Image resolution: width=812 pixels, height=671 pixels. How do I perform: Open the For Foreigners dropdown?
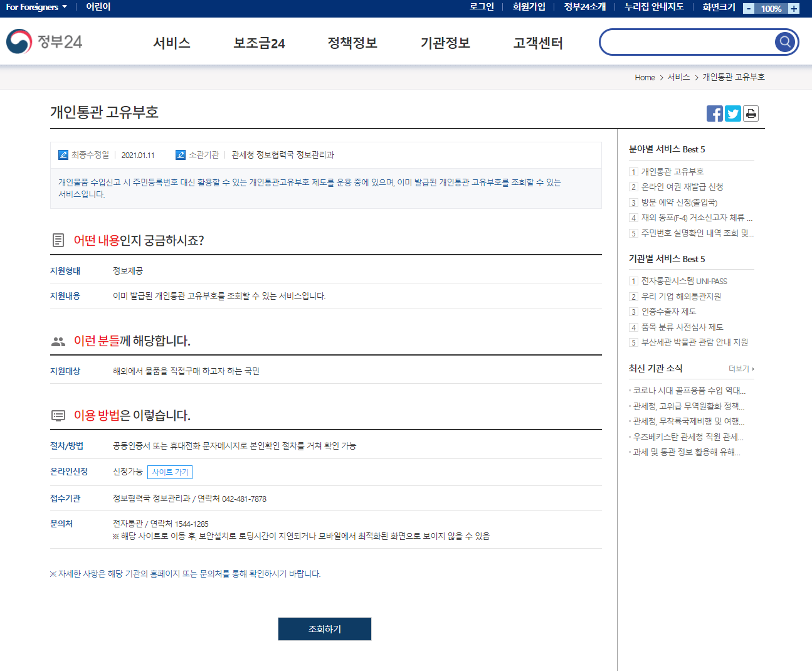[36, 7]
